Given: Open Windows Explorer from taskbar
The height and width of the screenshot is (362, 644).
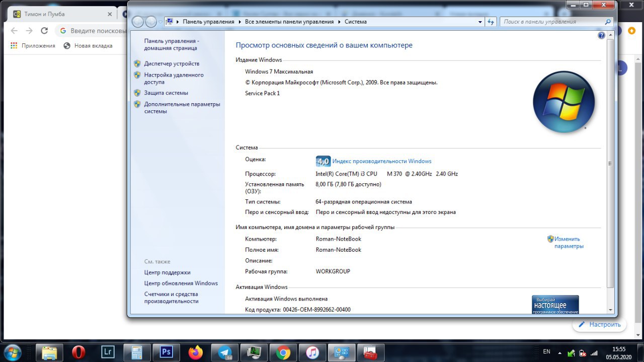Looking at the screenshot, I should click(x=49, y=352).
